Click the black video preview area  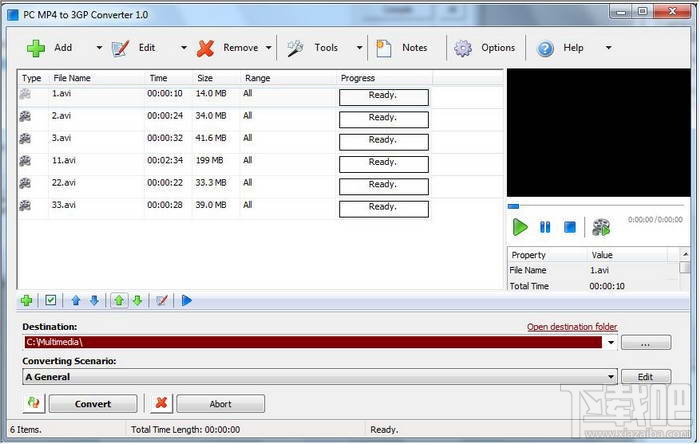598,133
